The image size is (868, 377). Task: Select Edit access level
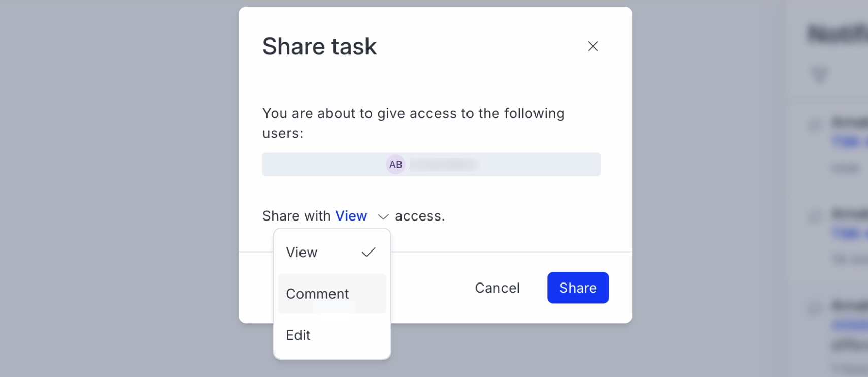pyautogui.click(x=298, y=335)
